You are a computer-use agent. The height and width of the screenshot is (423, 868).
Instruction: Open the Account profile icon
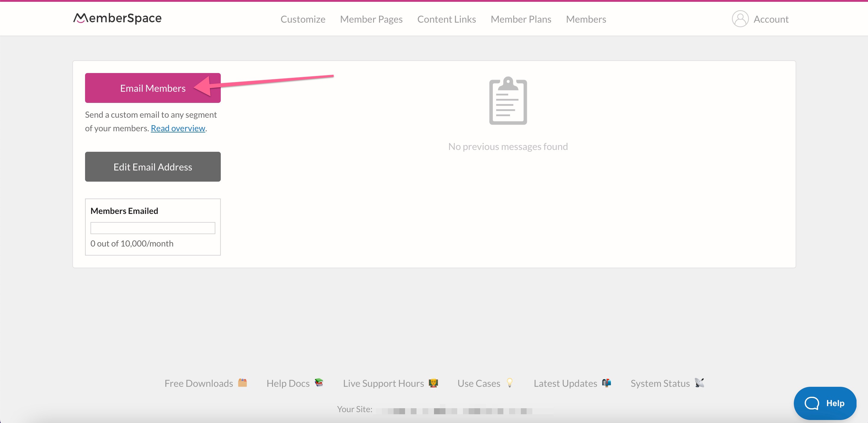pos(740,19)
